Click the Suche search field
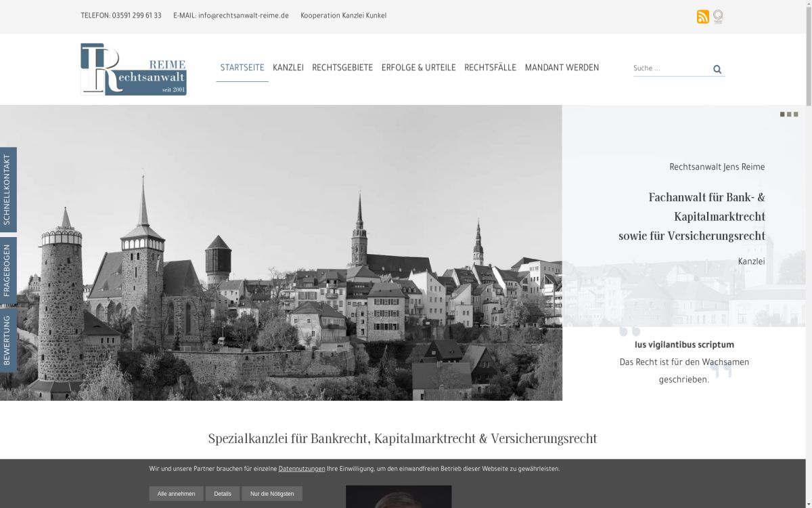Viewport: 812px width, 508px height. click(667, 68)
